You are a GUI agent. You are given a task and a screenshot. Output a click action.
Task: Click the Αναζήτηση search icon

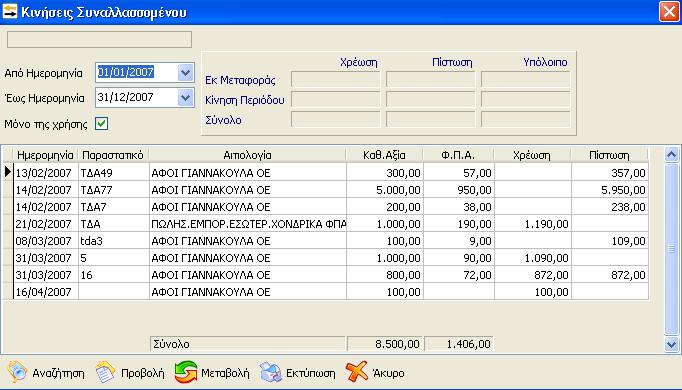click(x=17, y=372)
